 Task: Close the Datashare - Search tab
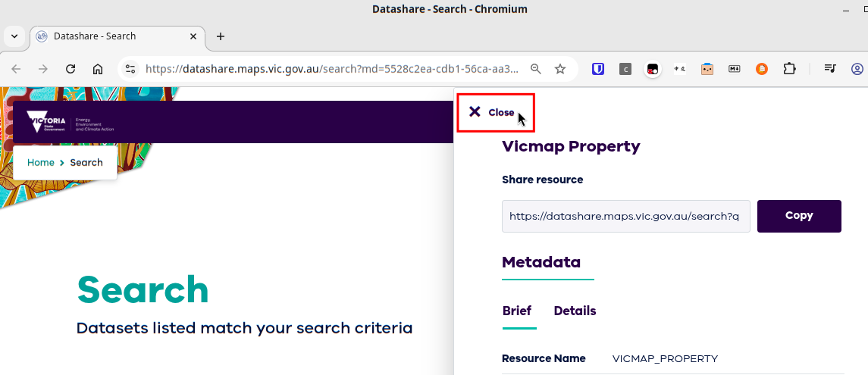pos(193,36)
